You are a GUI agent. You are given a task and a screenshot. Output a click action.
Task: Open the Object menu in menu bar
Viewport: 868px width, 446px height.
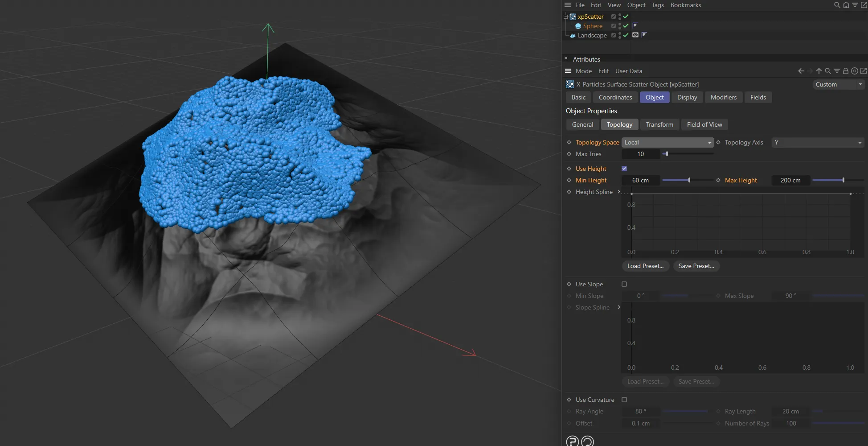636,5
